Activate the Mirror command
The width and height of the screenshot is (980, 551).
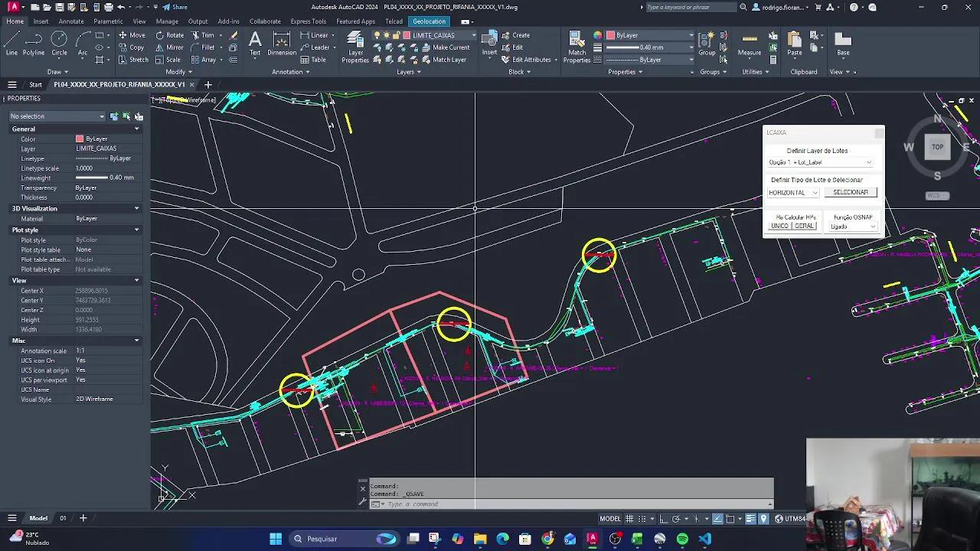169,47
